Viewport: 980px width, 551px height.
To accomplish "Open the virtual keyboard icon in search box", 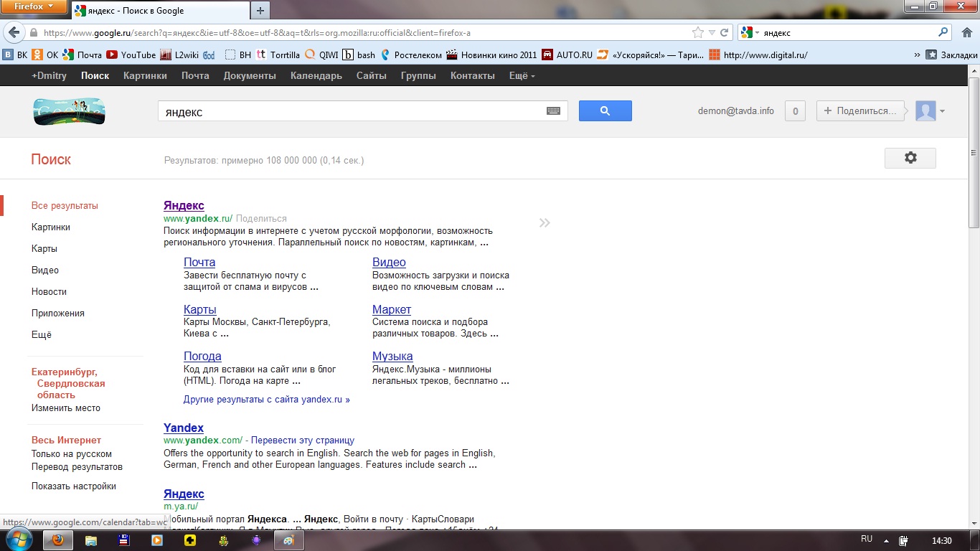I will pyautogui.click(x=553, y=111).
